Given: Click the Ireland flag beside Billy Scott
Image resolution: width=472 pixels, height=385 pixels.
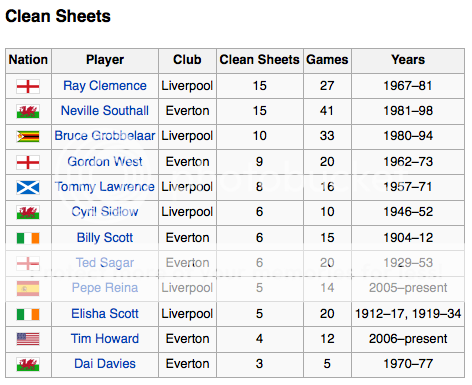Looking at the screenshot, I should coord(28,238).
